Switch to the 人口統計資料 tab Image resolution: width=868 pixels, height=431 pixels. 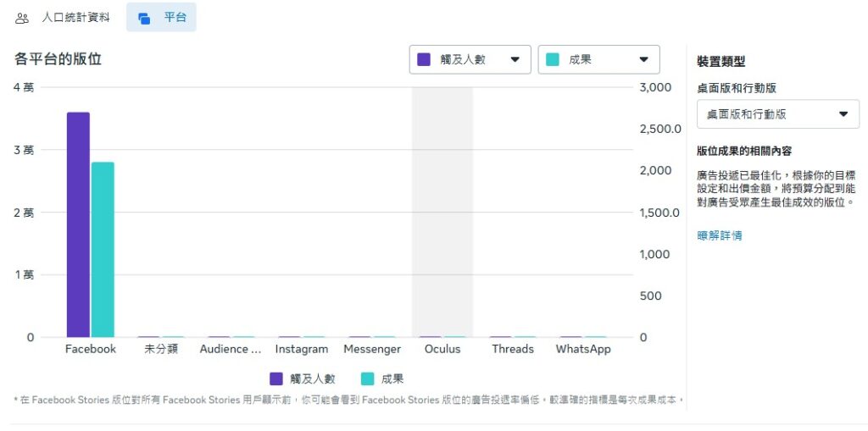75,17
